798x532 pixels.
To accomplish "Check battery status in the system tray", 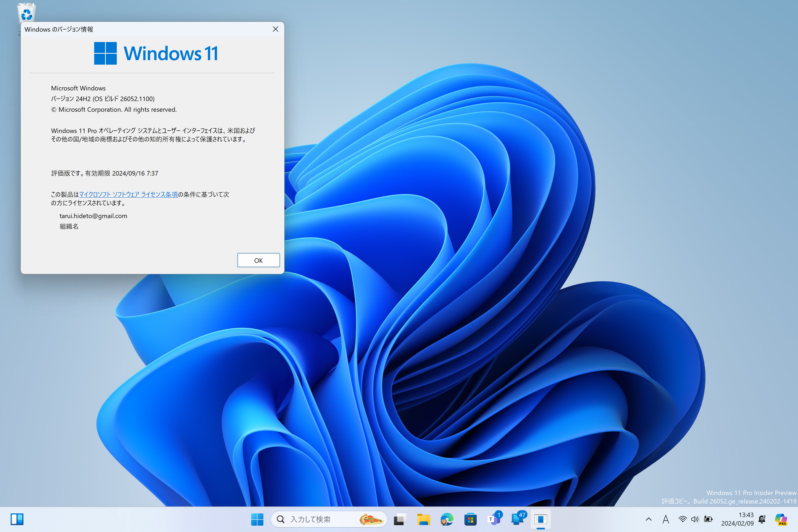I will click(x=708, y=519).
